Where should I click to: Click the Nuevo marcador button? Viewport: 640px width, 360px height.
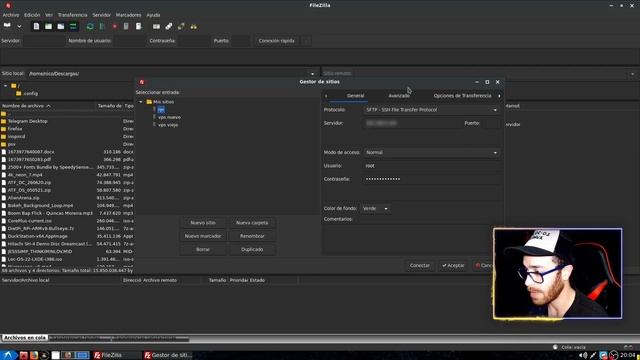tap(203, 236)
